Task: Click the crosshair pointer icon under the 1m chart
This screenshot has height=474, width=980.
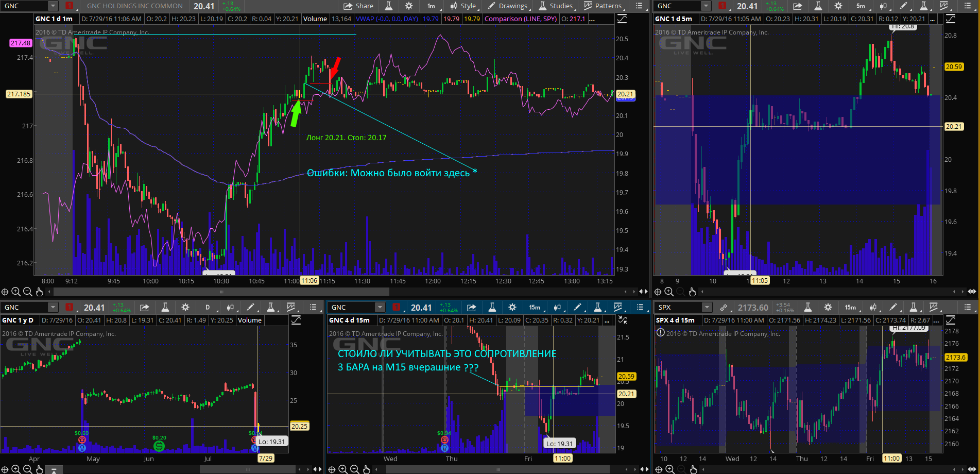Action: click(5, 292)
